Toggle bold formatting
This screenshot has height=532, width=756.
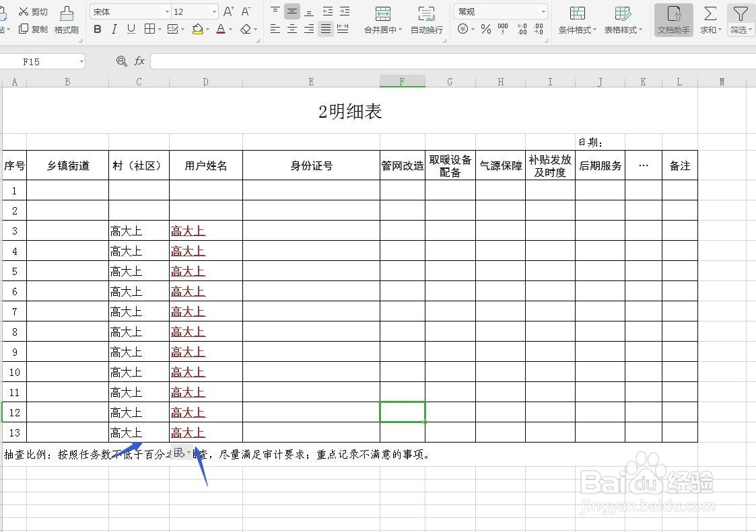[98, 29]
